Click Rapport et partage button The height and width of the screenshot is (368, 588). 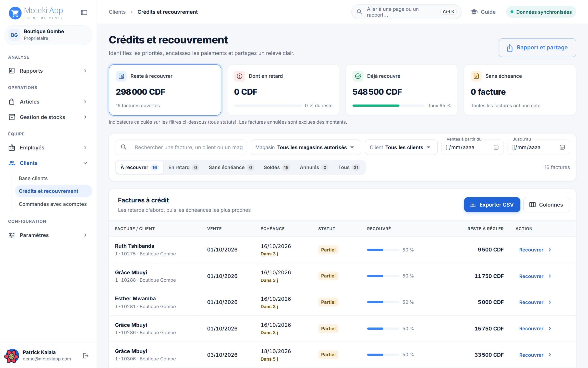pos(537,48)
